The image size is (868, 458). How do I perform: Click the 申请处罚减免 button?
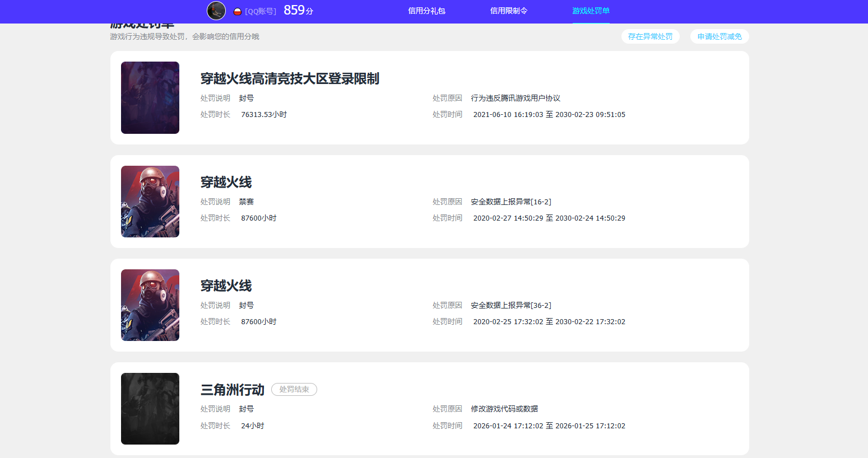(720, 36)
